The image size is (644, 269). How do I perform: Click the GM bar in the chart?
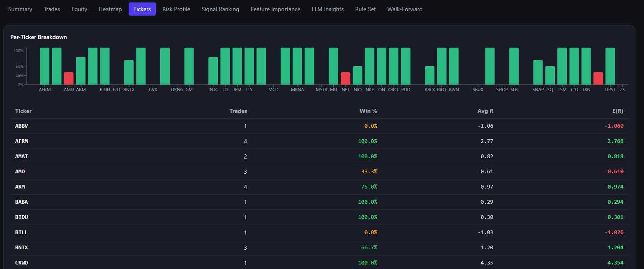(x=189, y=66)
